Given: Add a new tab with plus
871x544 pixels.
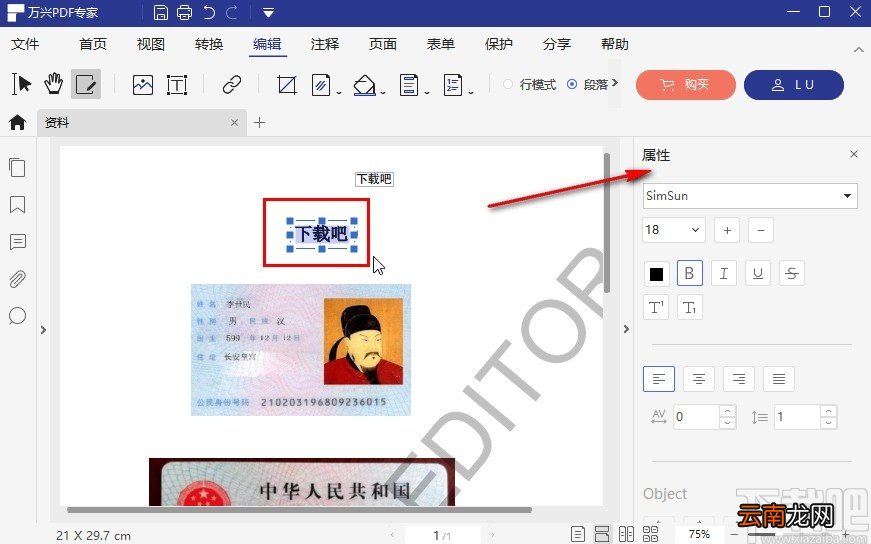Looking at the screenshot, I should tap(259, 122).
